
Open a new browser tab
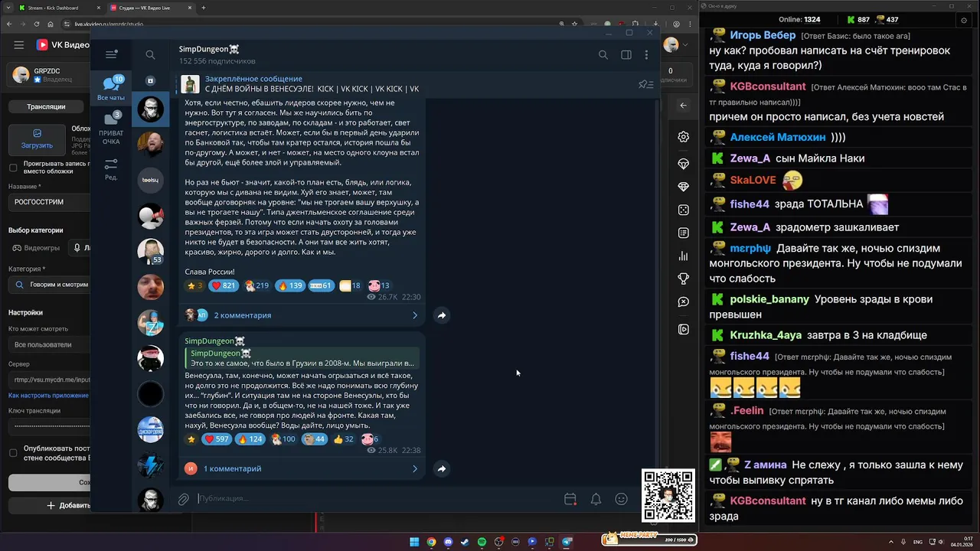203,8
